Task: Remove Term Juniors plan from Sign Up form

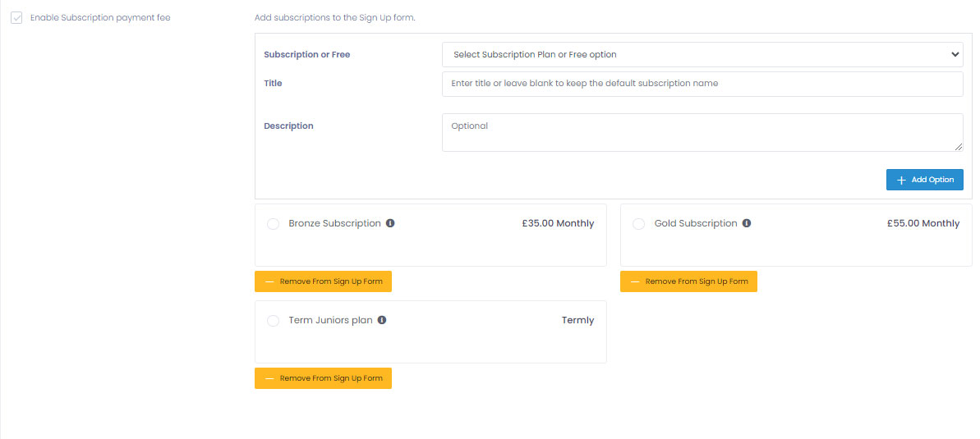Action: pos(323,378)
